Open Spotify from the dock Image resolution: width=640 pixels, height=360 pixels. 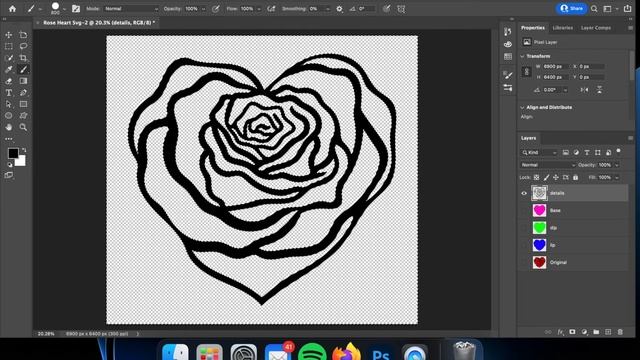tap(312, 352)
